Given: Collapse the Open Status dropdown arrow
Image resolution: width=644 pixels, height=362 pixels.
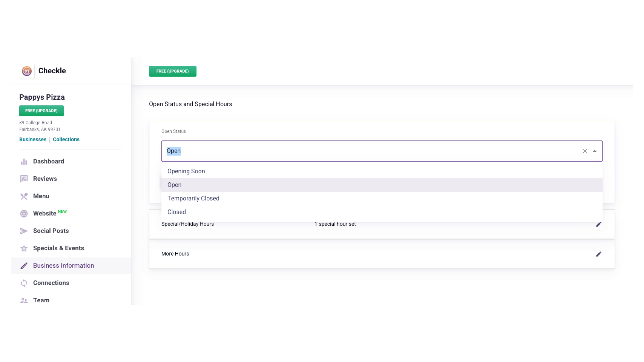Looking at the screenshot, I should pos(595,151).
